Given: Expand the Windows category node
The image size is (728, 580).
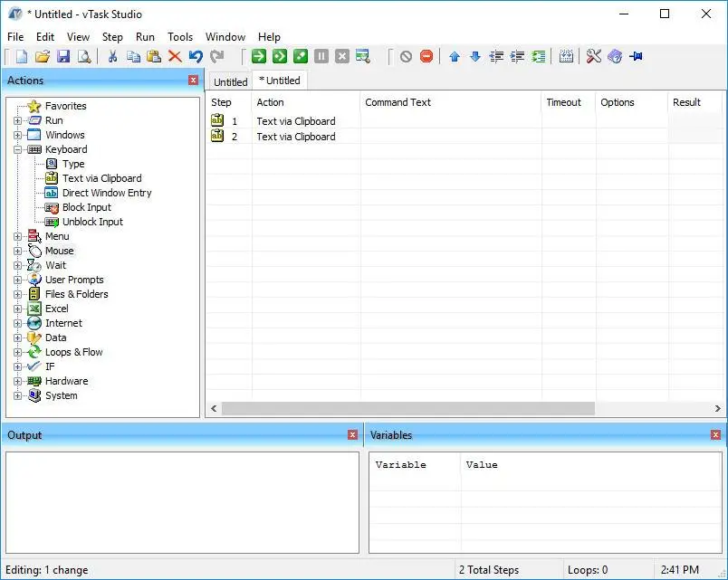Looking at the screenshot, I should [x=17, y=135].
